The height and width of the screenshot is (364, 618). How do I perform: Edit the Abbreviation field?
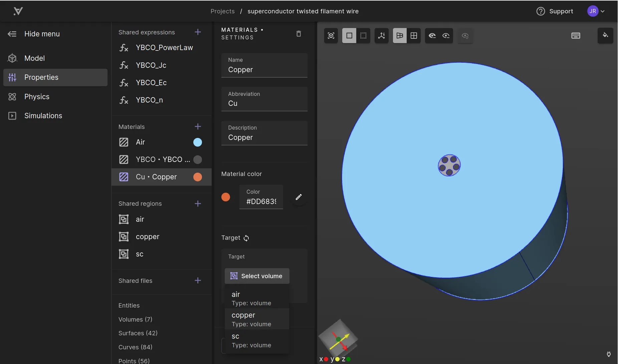coord(264,99)
